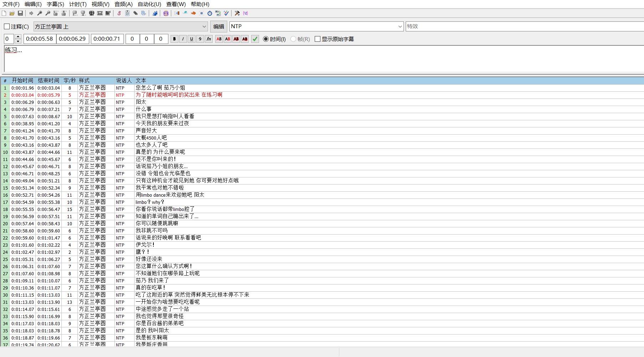Viewport: 644px width, 357px height.
Task: Sort by the 开始时间 column header
Action: click(x=22, y=81)
